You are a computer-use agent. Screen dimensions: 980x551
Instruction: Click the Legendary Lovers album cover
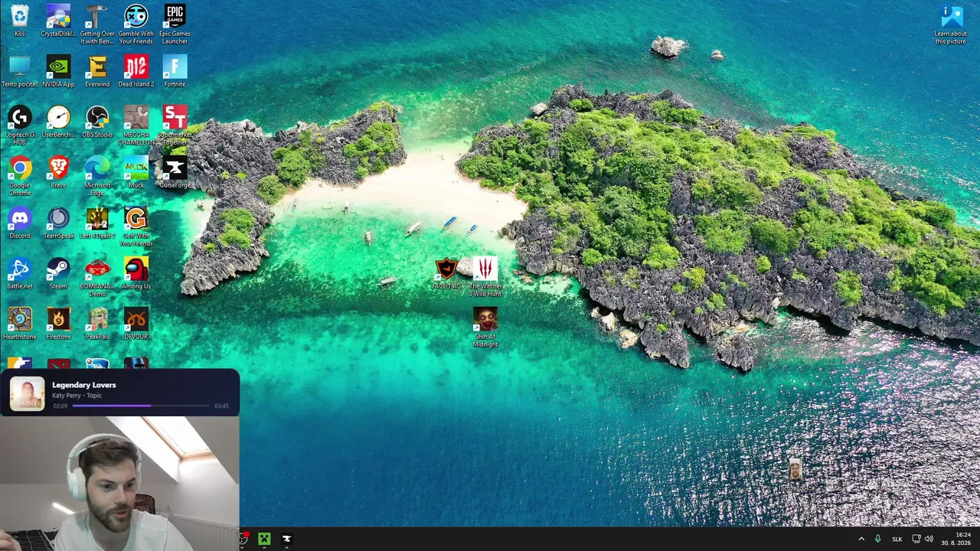pos(27,393)
